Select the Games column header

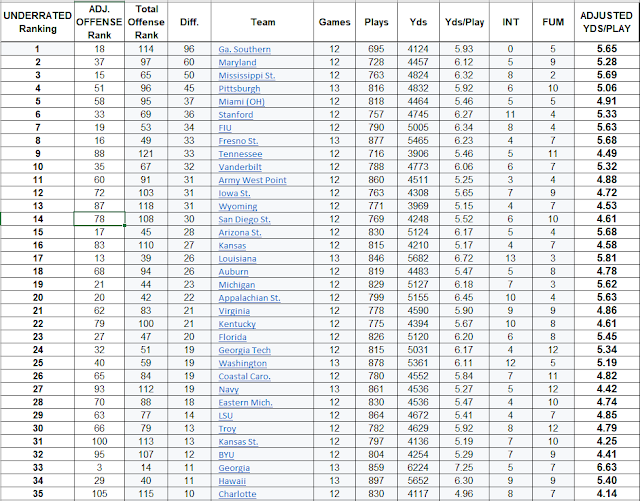[x=334, y=22]
